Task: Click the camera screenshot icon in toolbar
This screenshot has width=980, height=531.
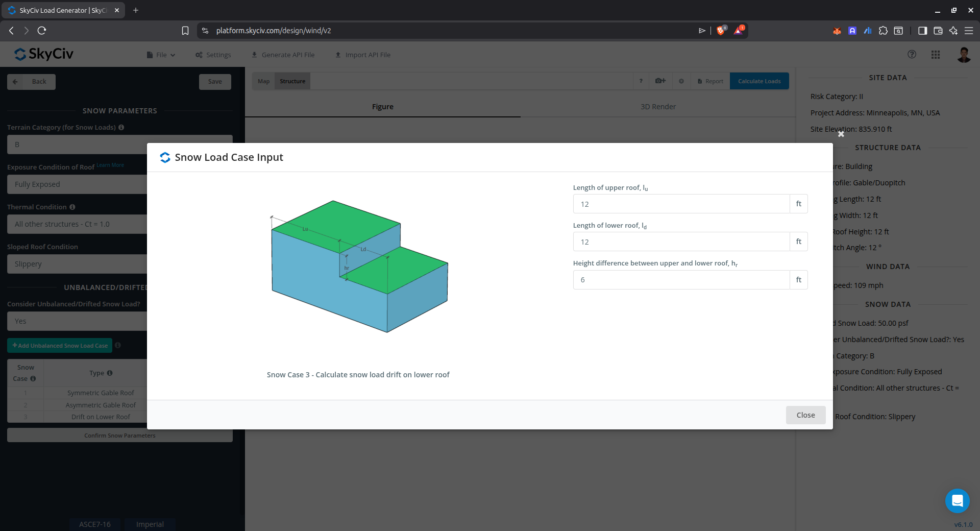Action: [660, 81]
